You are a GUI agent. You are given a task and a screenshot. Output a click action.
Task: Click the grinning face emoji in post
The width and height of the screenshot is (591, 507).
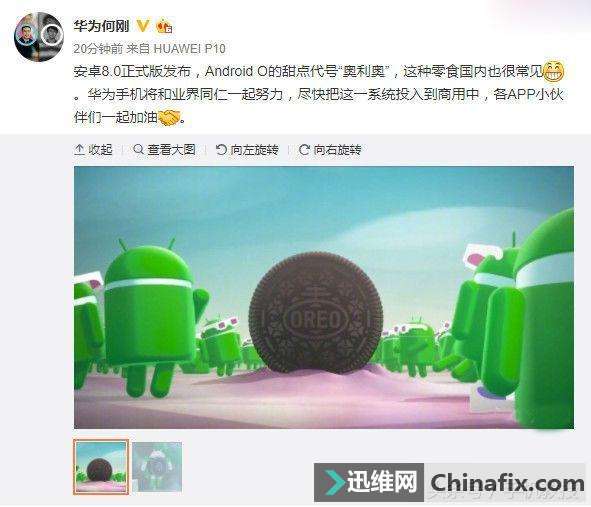(x=553, y=71)
